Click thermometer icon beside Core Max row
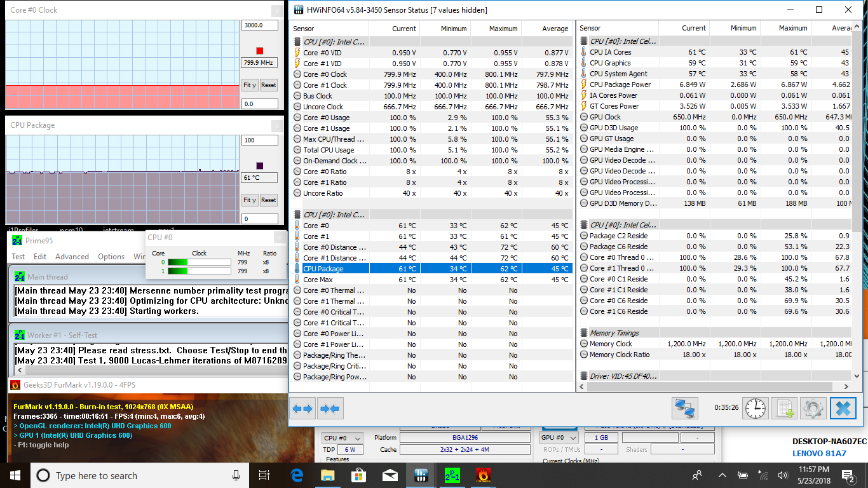 point(297,280)
